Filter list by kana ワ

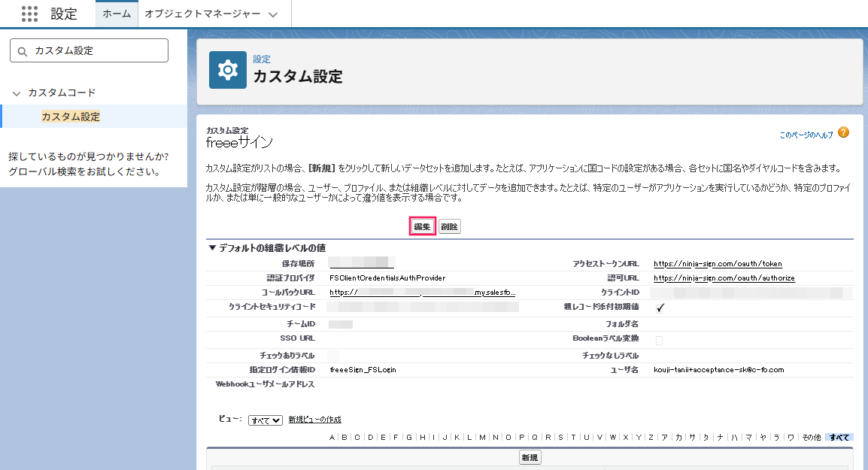pos(791,438)
